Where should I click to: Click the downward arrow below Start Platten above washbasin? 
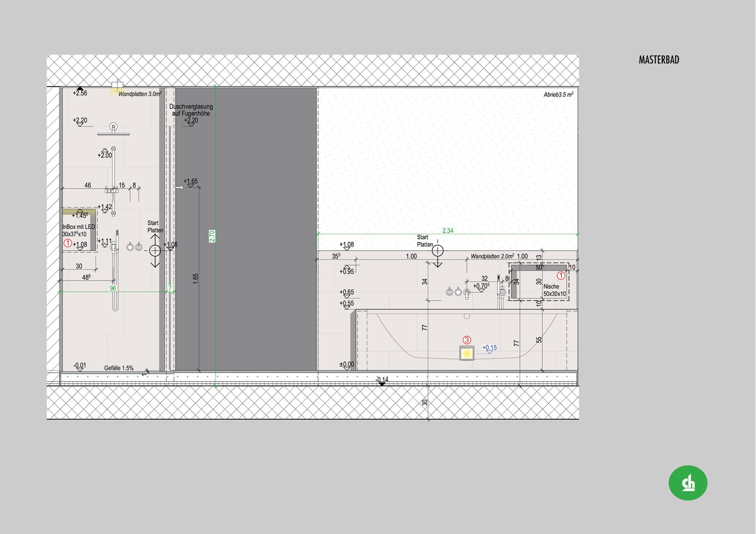[x=438, y=264]
